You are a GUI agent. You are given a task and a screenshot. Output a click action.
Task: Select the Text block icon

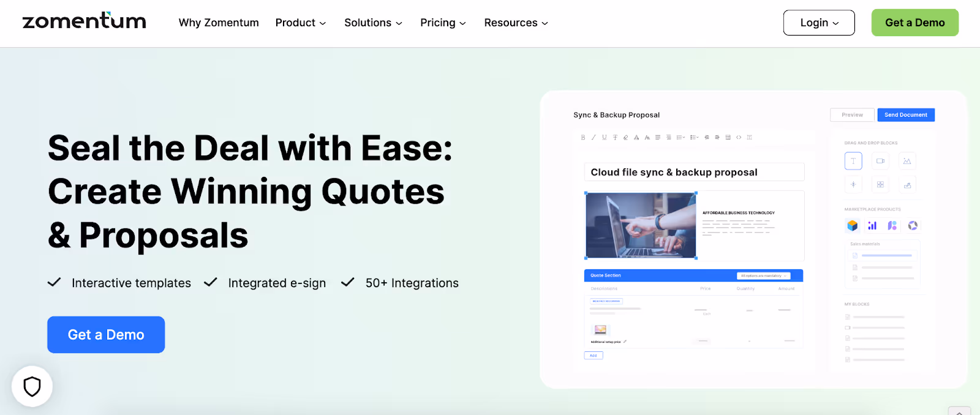pyautogui.click(x=853, y=161)
